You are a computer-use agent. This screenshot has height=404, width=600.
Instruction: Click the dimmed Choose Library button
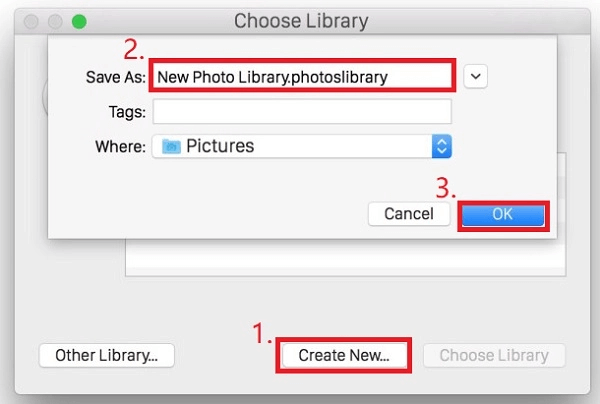pyautogui.click(x=494, y=355)
